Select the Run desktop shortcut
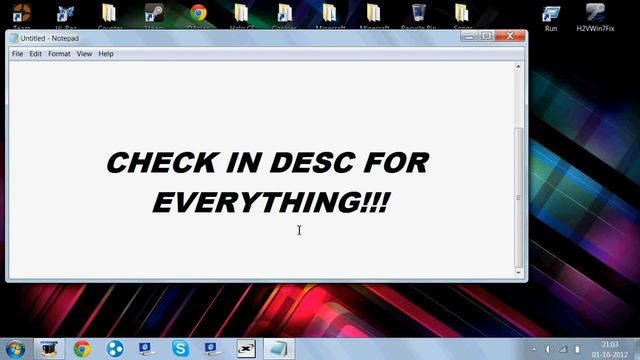The width and height of the screenshot is (640, 360). pyautogui.click(x=551, y=18)
